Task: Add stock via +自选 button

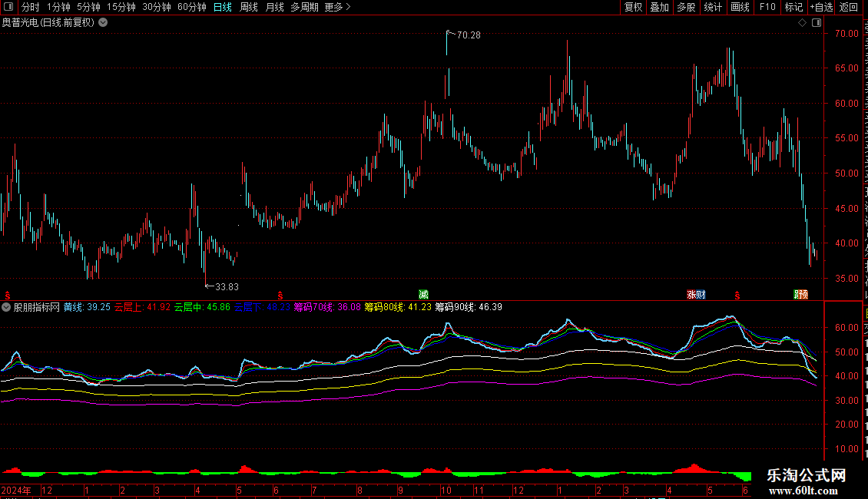Action: coord(821,7)
